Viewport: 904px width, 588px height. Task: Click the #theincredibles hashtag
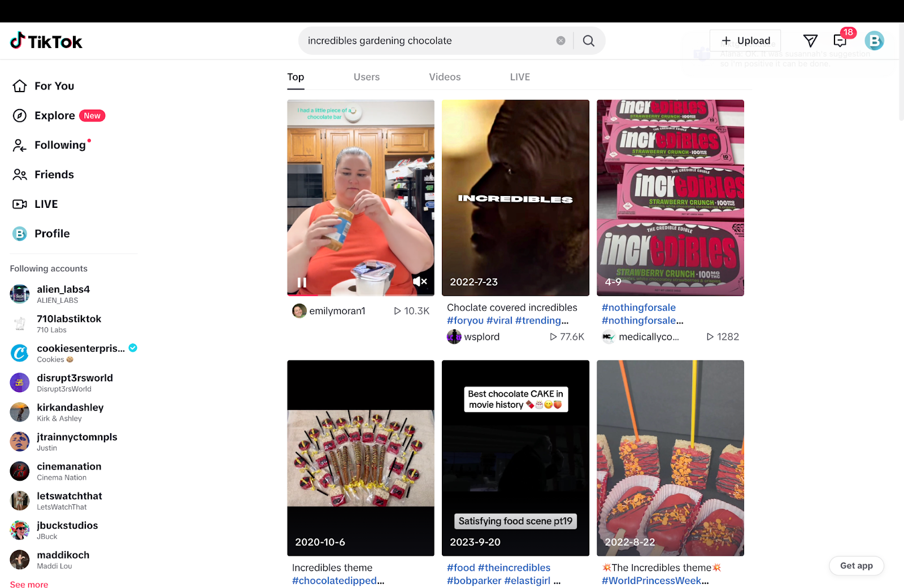[514, 568]
